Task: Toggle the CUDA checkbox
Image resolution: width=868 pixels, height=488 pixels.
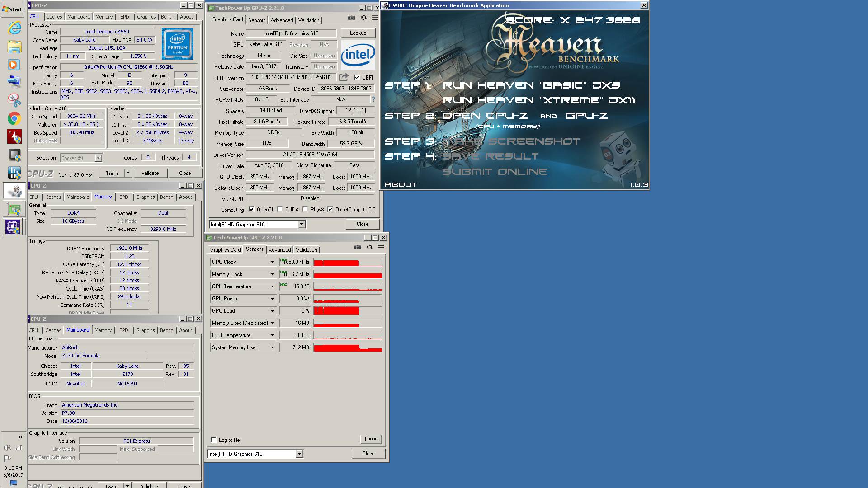Action: pos(280,210)
